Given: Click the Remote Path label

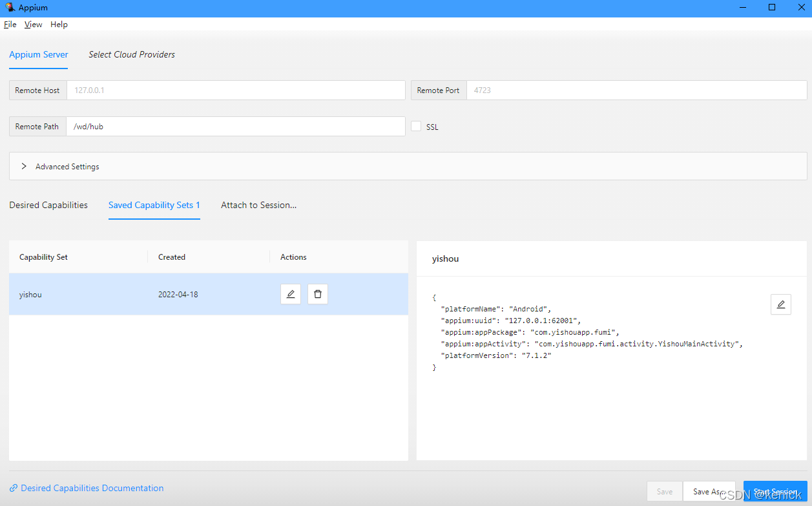Looking at the screenshot, I should pos(37,127).
